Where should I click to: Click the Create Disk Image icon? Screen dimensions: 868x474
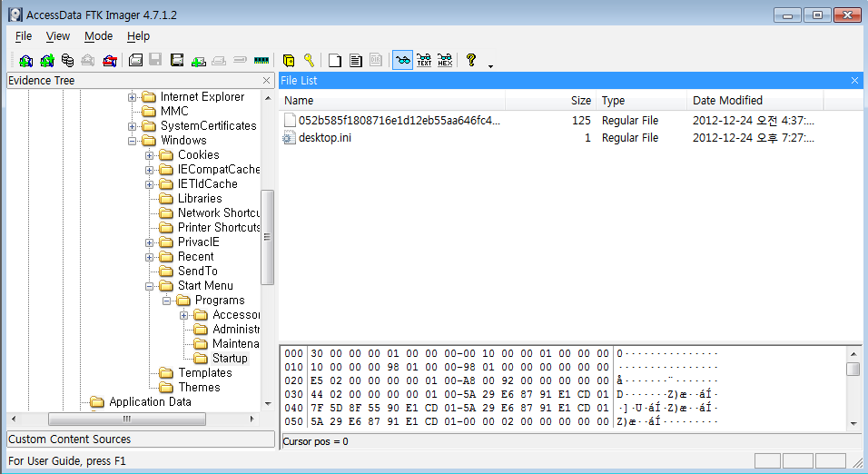click(135, 60)
